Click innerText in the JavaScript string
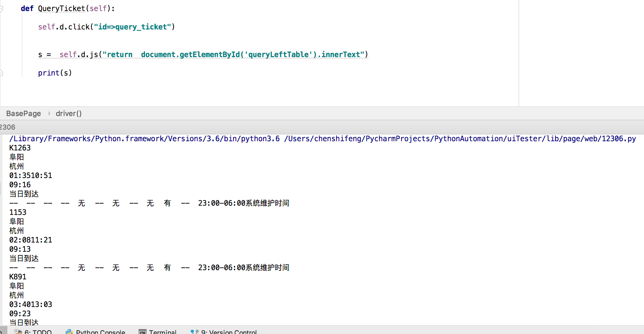The width and height of the screenshot is (644, 334). [340, 55]
